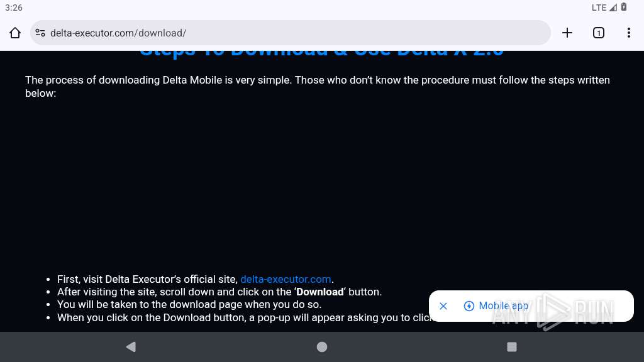Tap the Android recent apps square button
This screenshot has width=644, height=362.
click(x=512, y=347)
